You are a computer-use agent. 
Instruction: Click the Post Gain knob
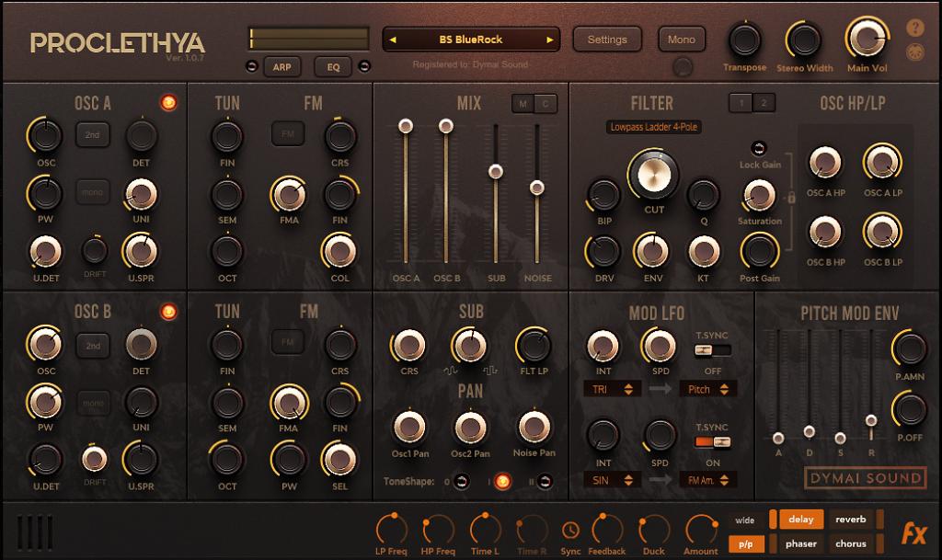(759, 251)
